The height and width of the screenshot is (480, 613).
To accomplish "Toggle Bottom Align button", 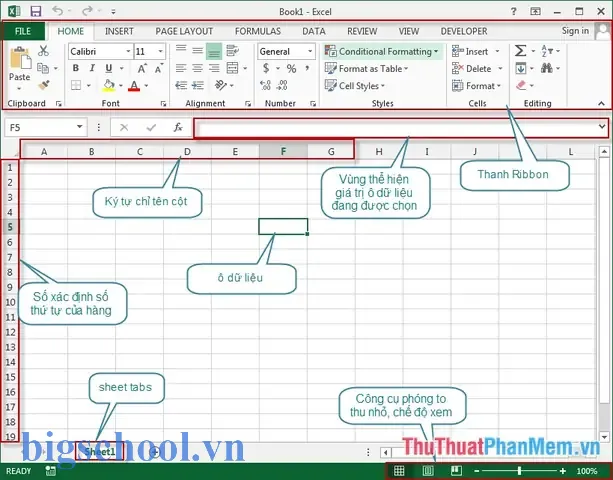I will [x=214, y=51].
